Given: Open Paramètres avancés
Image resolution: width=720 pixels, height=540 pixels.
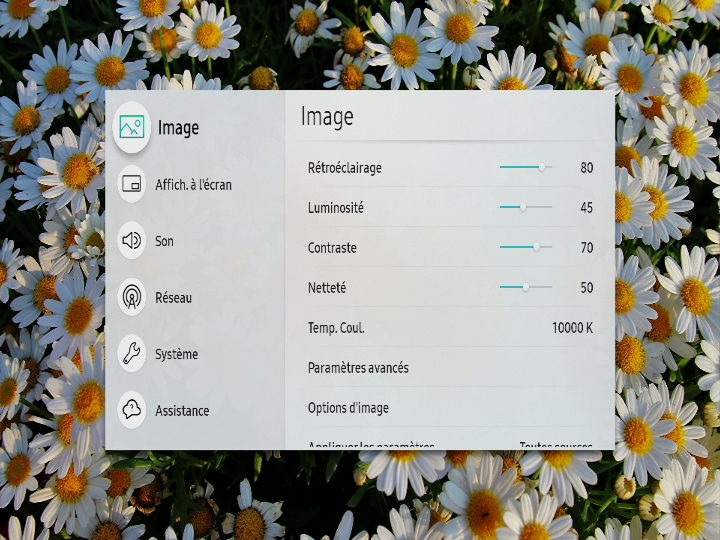Looking at the screenshot, I should [x=450, y=368].
